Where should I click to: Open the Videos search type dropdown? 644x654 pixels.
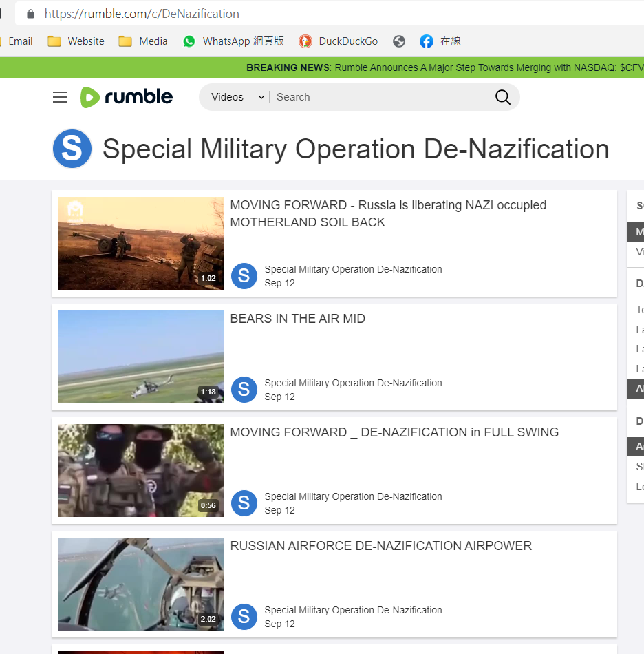[237, 97]
